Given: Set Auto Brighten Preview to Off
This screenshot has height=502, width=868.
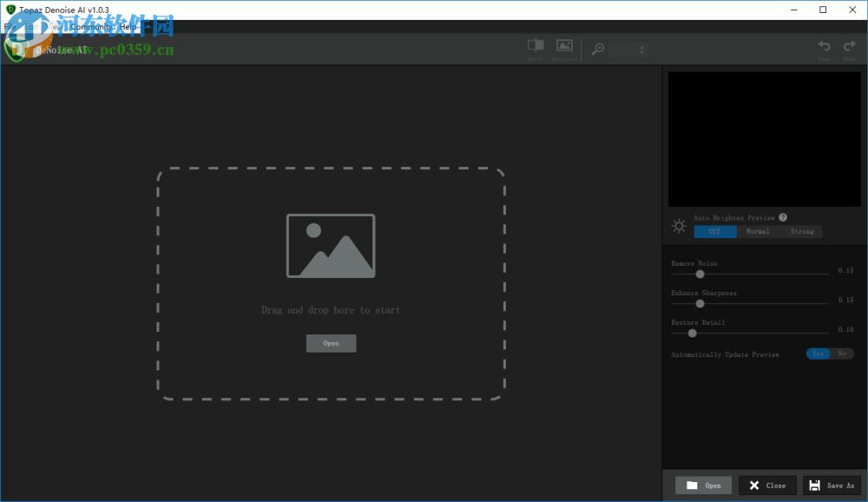Looking at the screenshot, I should point(714,232).
